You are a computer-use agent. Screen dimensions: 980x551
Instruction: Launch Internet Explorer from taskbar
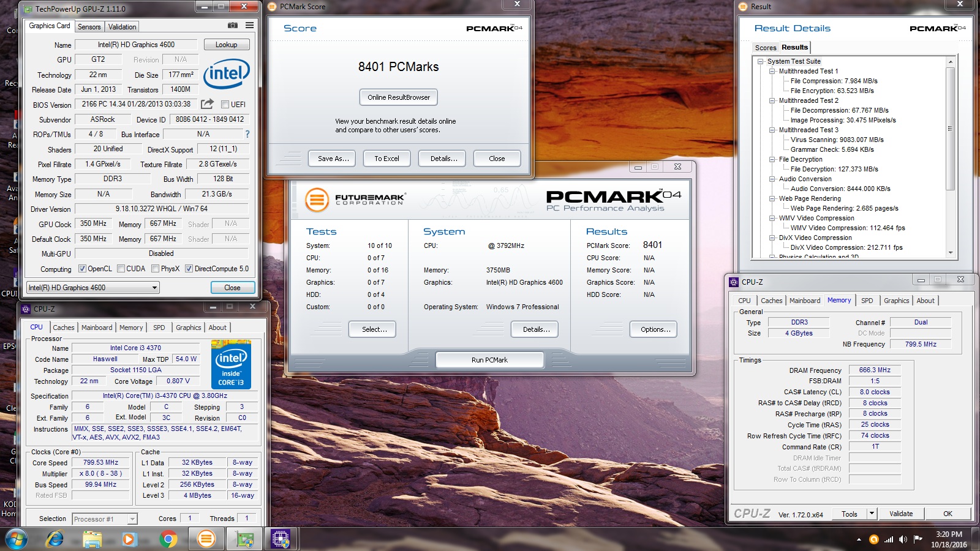tap(55, 539)
